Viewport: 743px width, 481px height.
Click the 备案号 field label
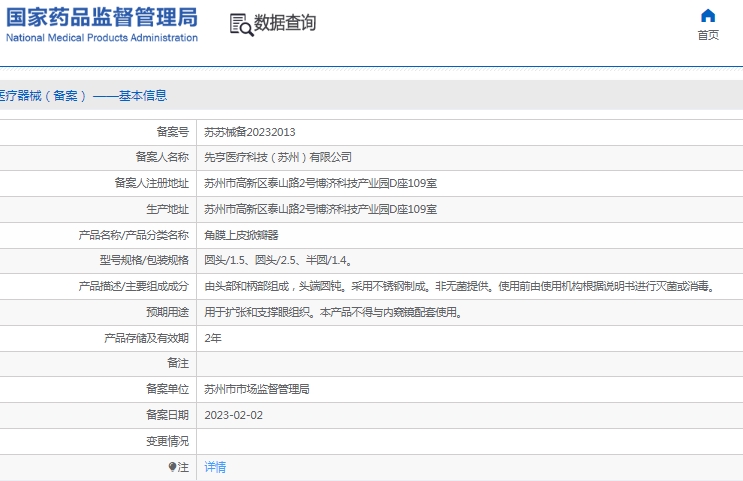coord(173,132)
